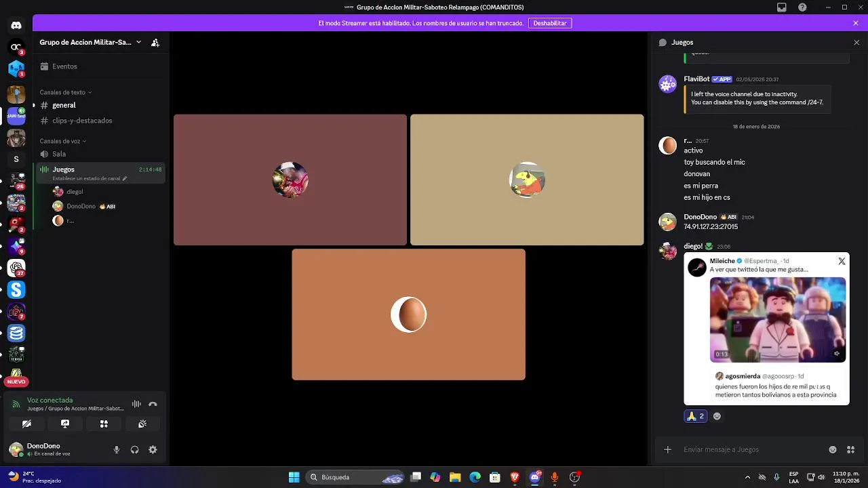868x488 pixels.
Task: Toggle the pray emoji reaction with count 2
Action: [x=695, y=416]
